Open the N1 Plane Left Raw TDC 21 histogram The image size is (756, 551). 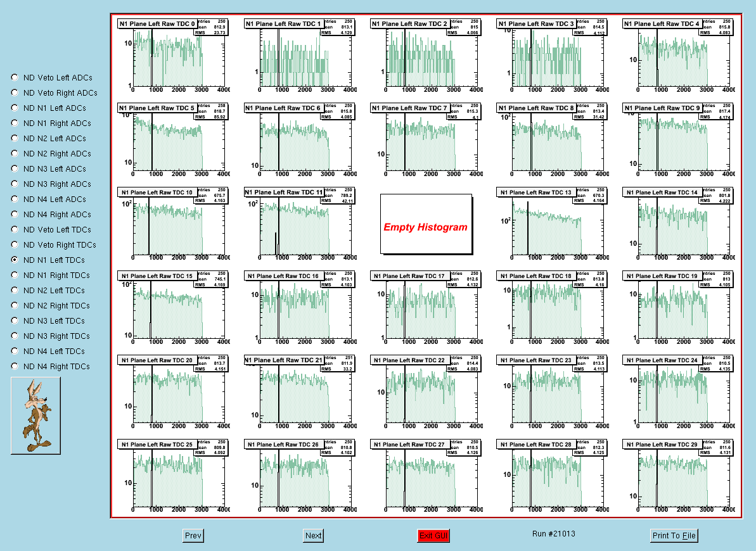click(300, 393)
